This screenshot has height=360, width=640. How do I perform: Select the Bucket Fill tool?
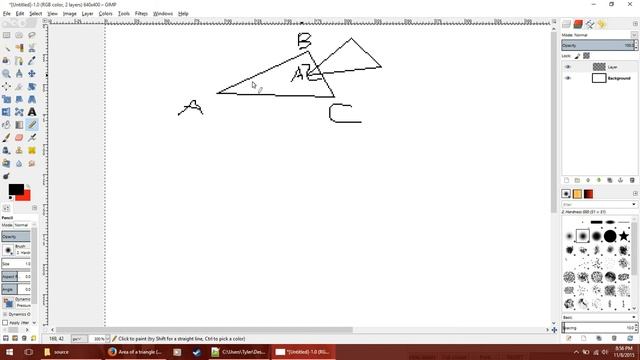point(7,125)
